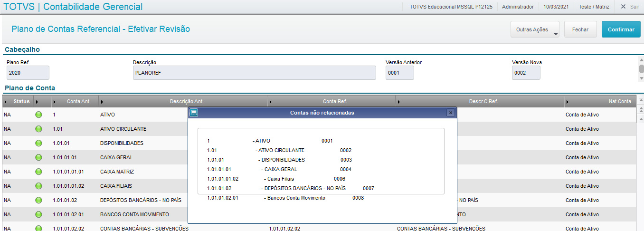644x231 pixels.
Task: Click the green status dot for DISPONIBILIDADES row
Action: [x=38, y=143]
